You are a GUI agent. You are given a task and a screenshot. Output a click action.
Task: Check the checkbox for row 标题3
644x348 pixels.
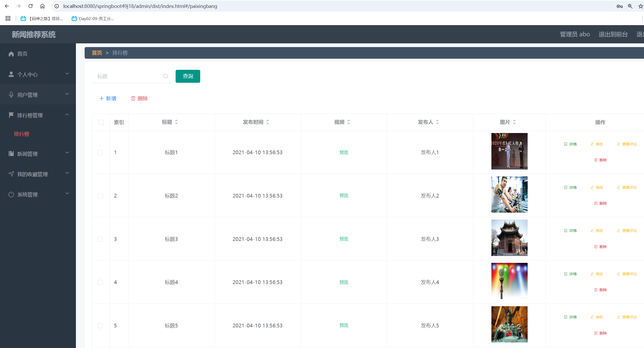pos(101,239)
